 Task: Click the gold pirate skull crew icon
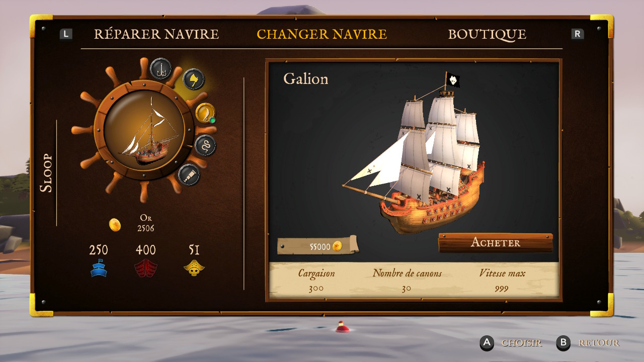pos(194,268)
